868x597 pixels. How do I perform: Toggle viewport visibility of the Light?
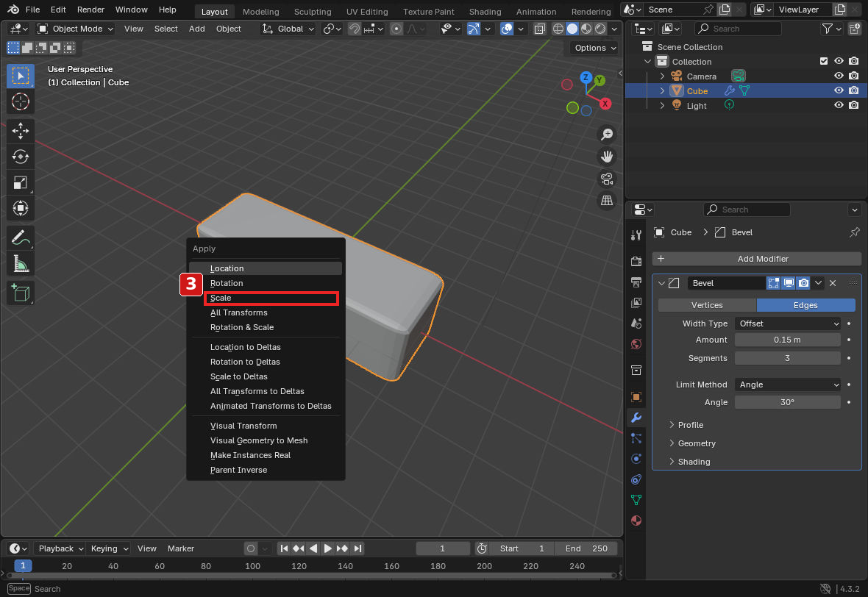[x=839, y=105]
